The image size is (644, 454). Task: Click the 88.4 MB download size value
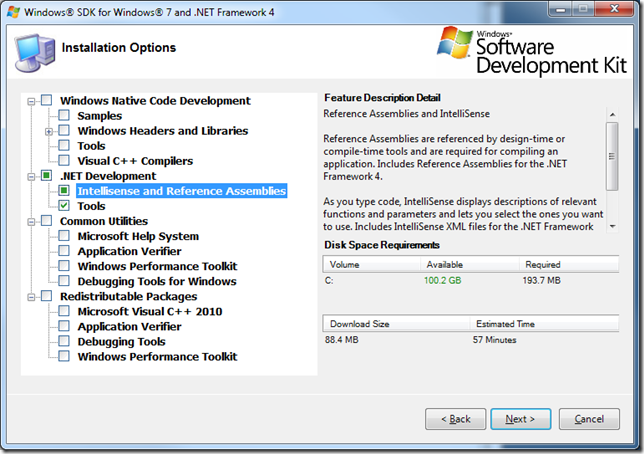tap(341, 339)
